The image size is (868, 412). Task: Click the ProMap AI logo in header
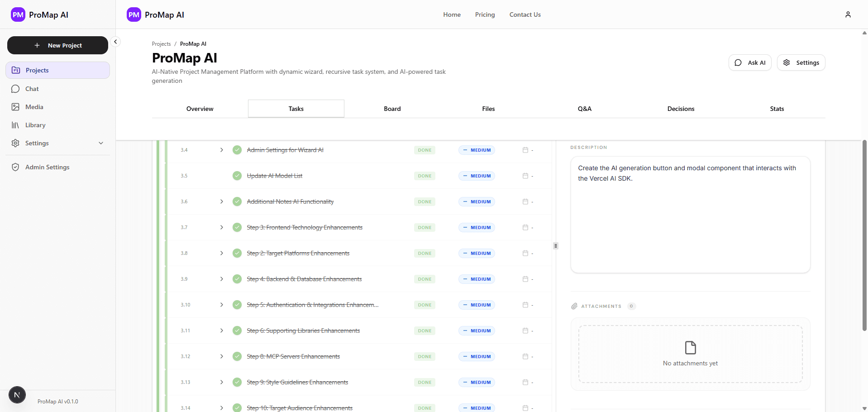tap(156, 14)
